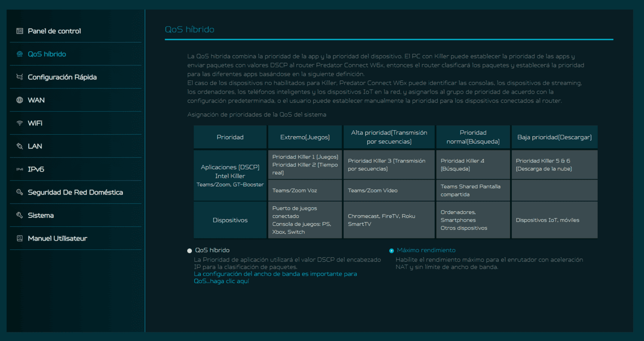Select the WiFi signal icon
Screen dimensions: 644x341
(x=20, y=123)
